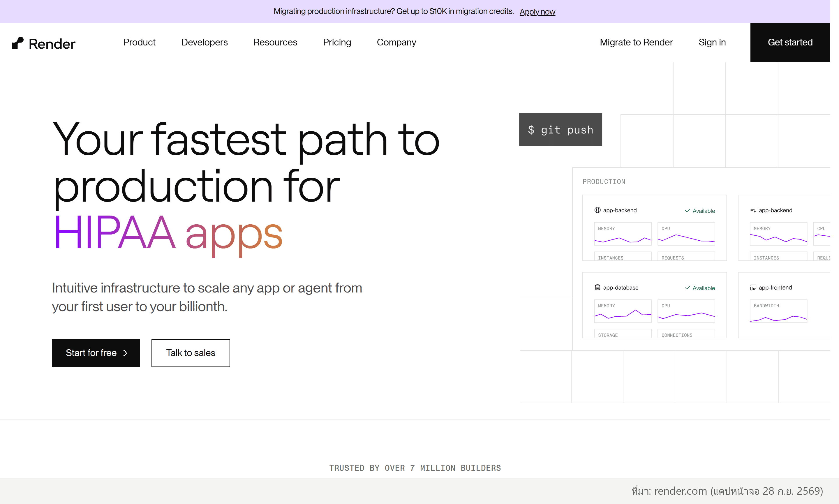Click the app-frontend BANDWIDTH chart

778,311
